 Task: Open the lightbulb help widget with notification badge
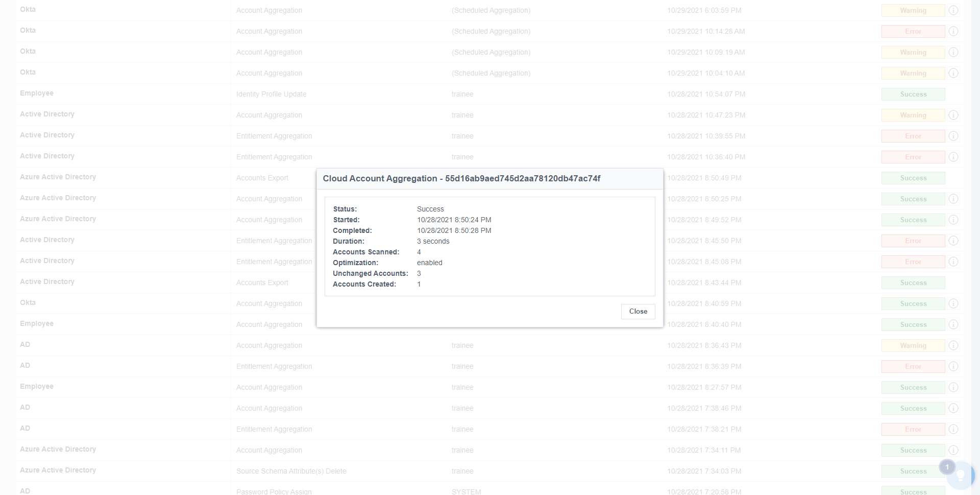(960, 476)
